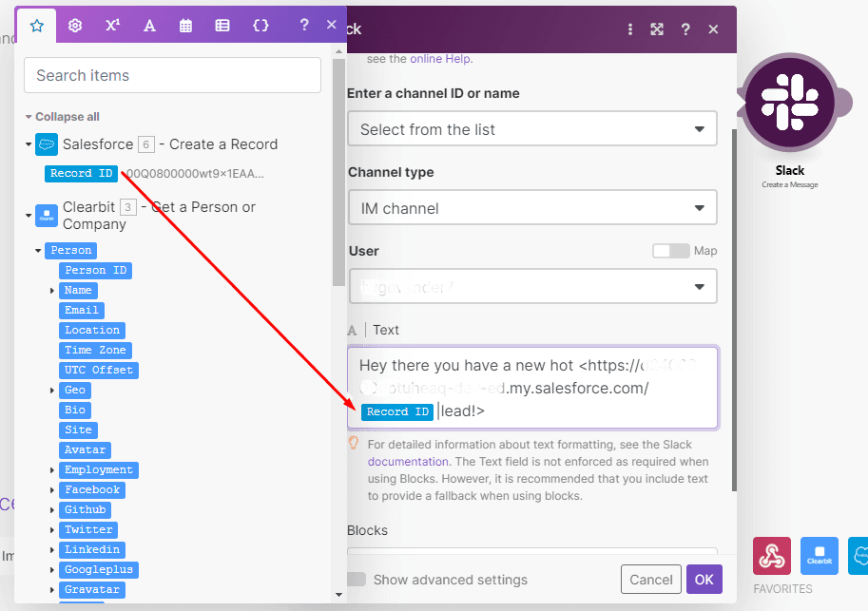Screen dimensions: 868x611
Task: Toggle the Map switch for User
Action: pos(670,251)
